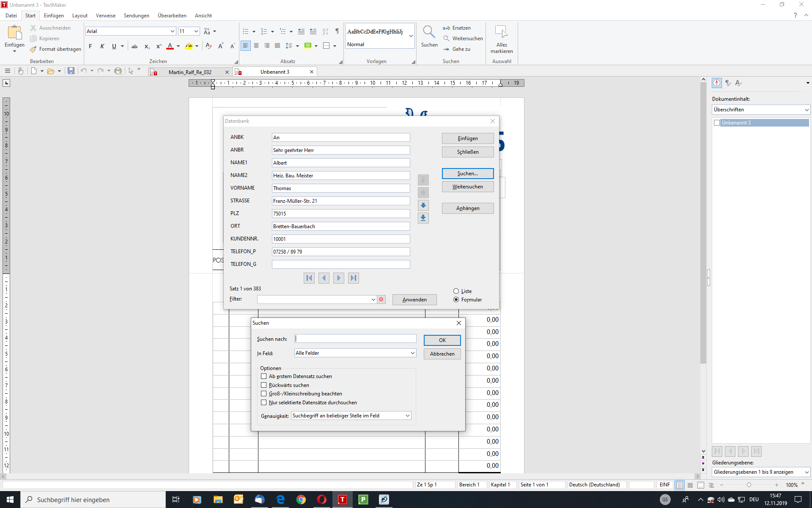Click Anwenden filter button
The width and height of the screenshot is (812, 508).
[x=414, y=300]
